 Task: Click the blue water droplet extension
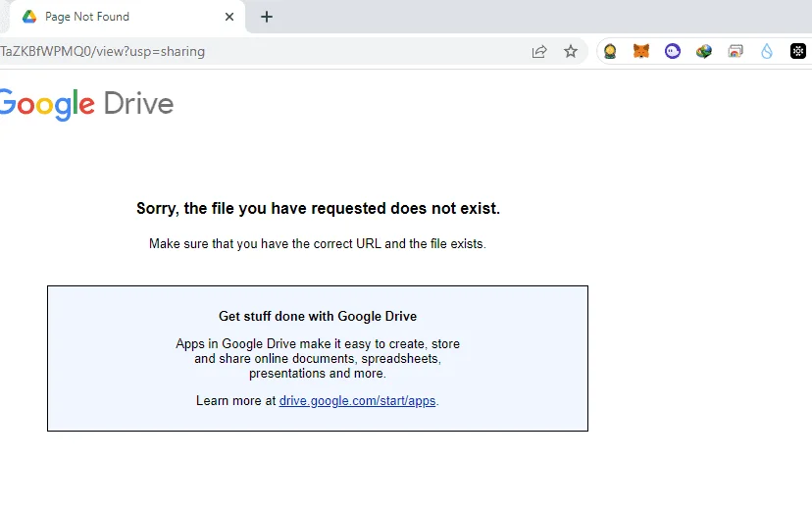point(767,51)
